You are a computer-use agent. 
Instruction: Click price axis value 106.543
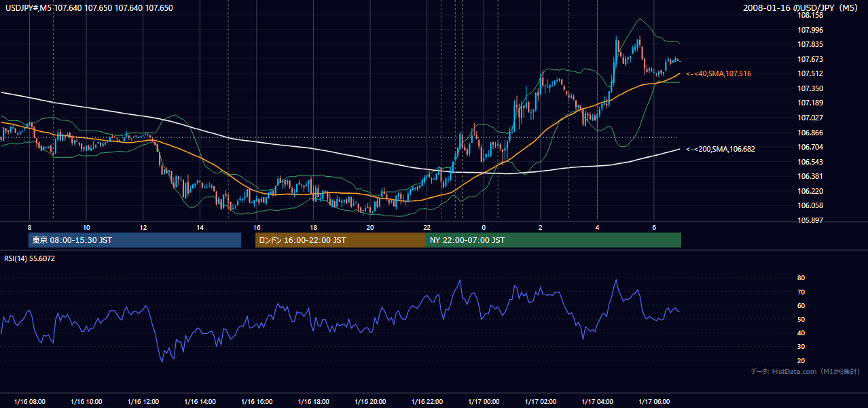coord(810,162)
